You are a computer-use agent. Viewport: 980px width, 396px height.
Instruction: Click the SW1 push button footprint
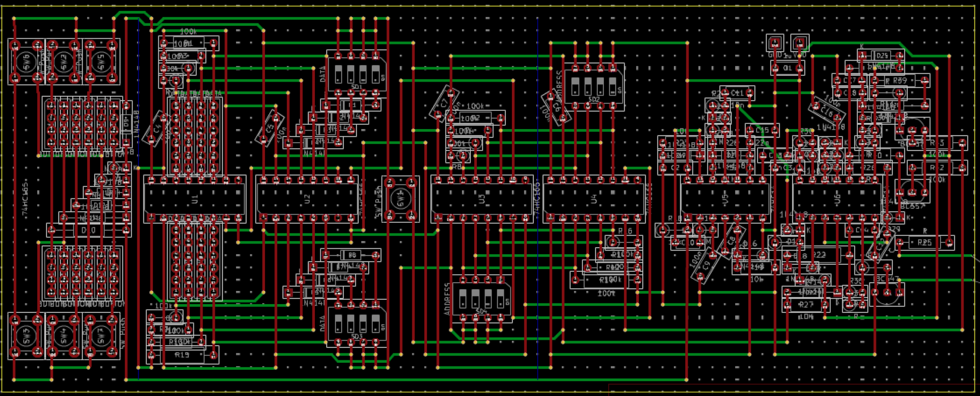tap(400, 199)
